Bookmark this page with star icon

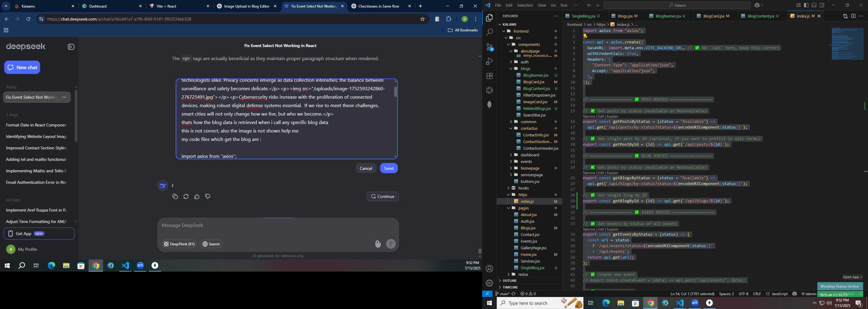coord(423,19)
